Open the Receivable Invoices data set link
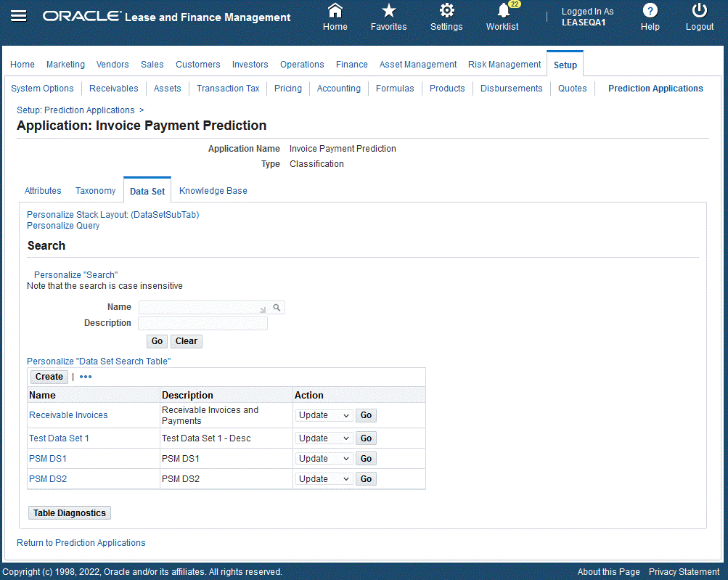Screen dimensions: 728x580 pos(68,415)
